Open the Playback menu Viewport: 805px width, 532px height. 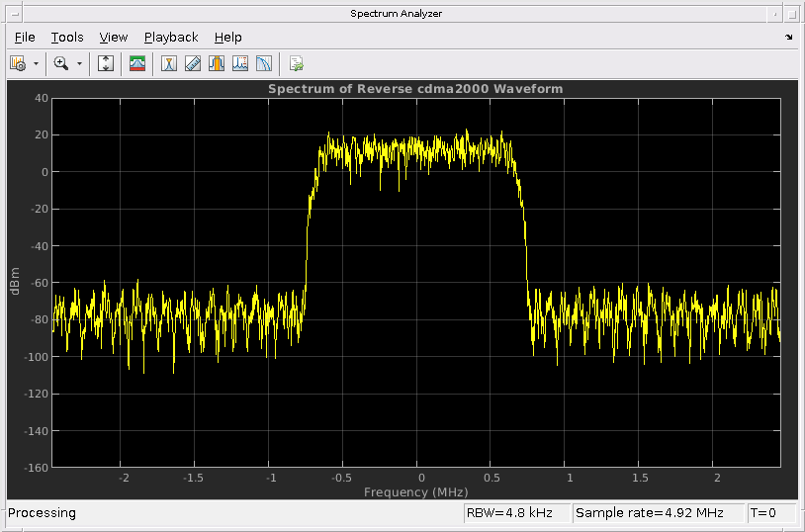point(171,38)
